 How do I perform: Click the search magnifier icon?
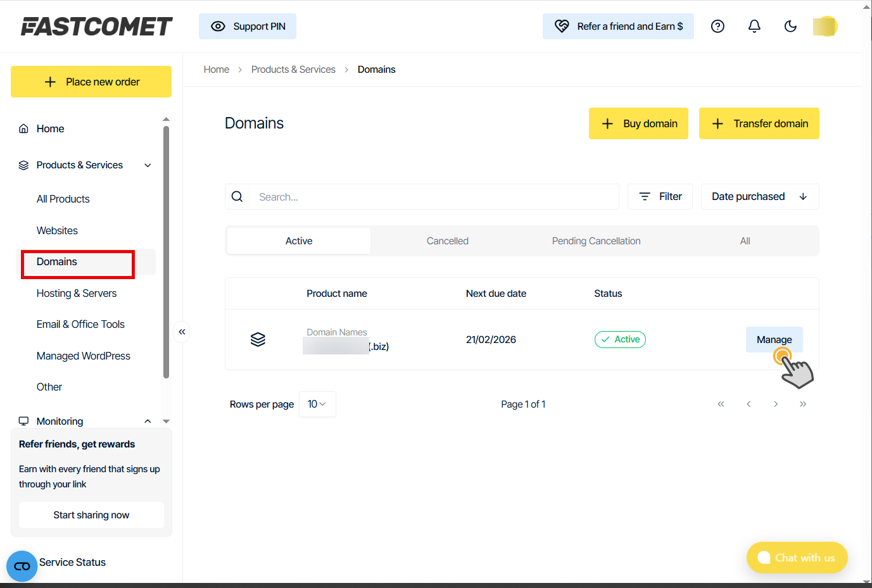(237, 197)
